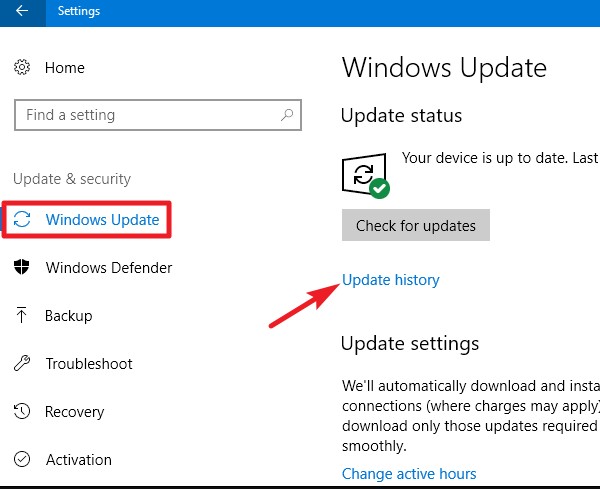This screenshot has width=600, height=489.
Task: Click the Troubleshoot wrench icon
Action: click(22, 363)
